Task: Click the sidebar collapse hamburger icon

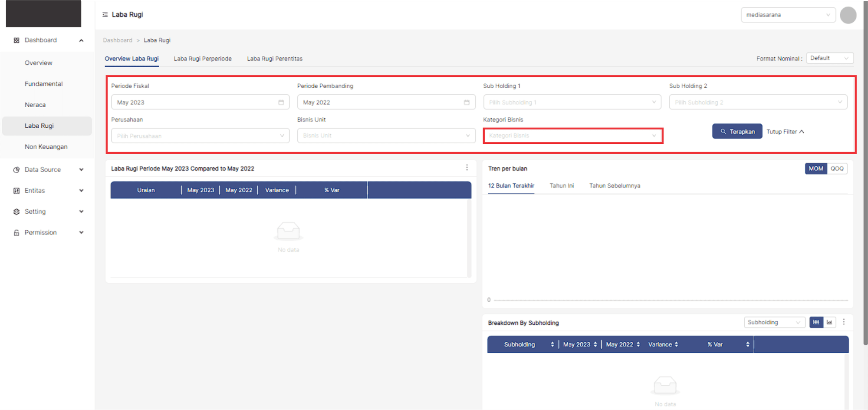Action: point(105,15)
